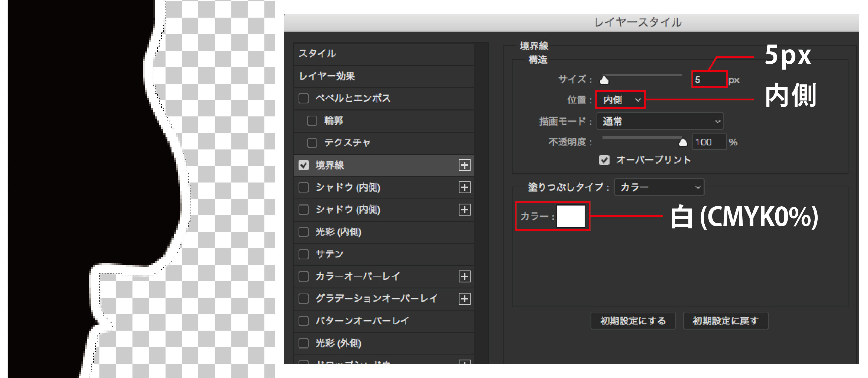The image size is (868, 378).
Task: Click the 不透明度 field showing 100
Action: [x=709, y=142]
